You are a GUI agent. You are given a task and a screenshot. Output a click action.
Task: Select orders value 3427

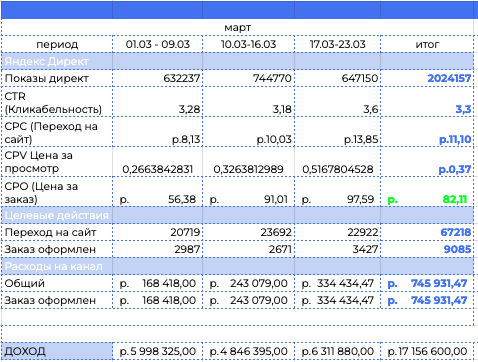[x=337, y=249]
